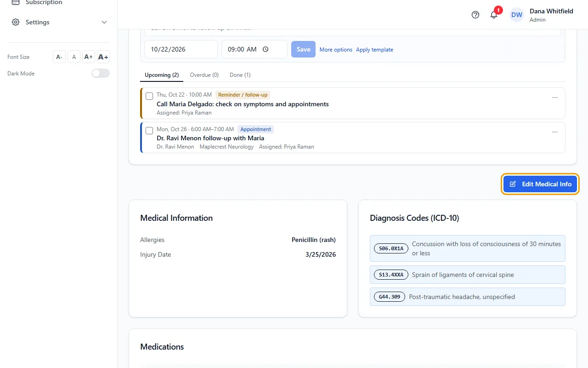Click the S13.4XXA diagnosis code badge
This screenshot has width=588, height=368.
pyautogui.click(x=391, y=275)
